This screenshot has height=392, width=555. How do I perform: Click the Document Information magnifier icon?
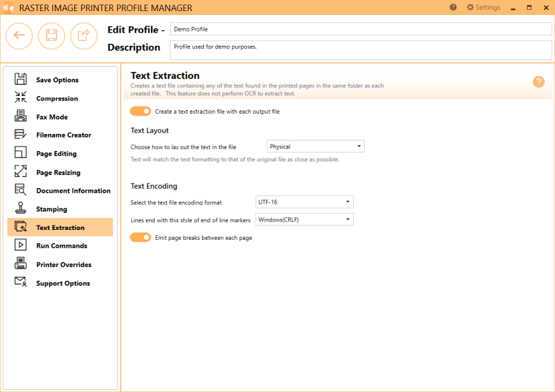[20, 189]
